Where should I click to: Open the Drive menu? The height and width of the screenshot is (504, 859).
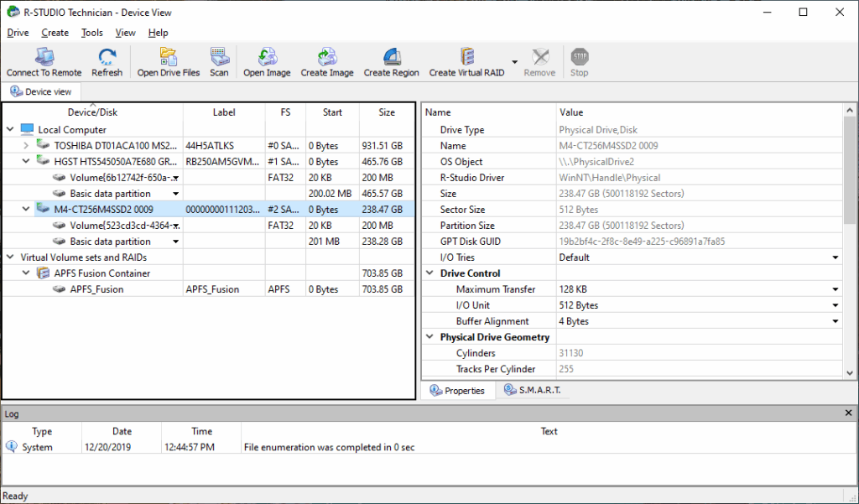pyautogui.click(x=18, y=33)
